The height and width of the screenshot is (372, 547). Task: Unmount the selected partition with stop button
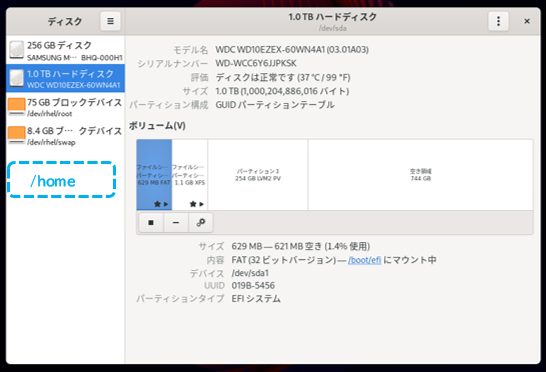pos(151,222)
